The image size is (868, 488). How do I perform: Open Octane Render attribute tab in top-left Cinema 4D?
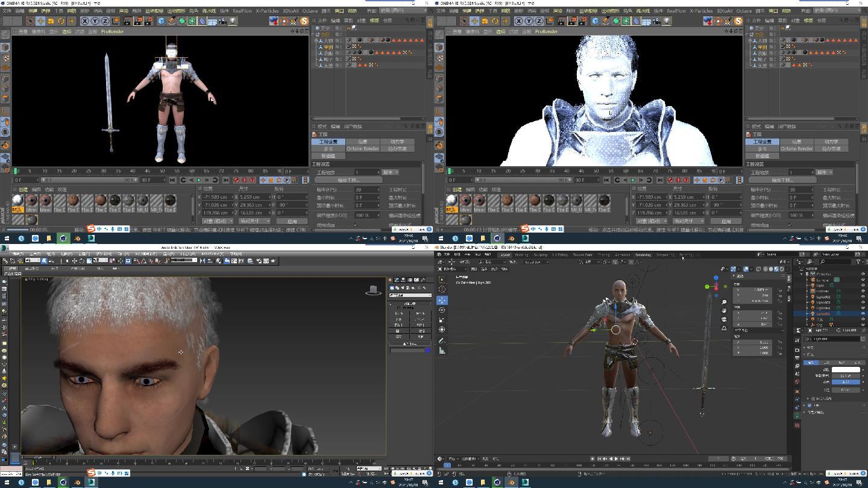tap(362, 148)
